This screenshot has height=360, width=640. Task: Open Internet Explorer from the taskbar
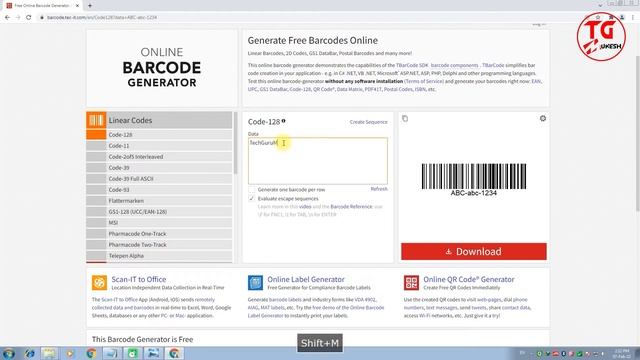pyautogui.click(x=29, y=353)
